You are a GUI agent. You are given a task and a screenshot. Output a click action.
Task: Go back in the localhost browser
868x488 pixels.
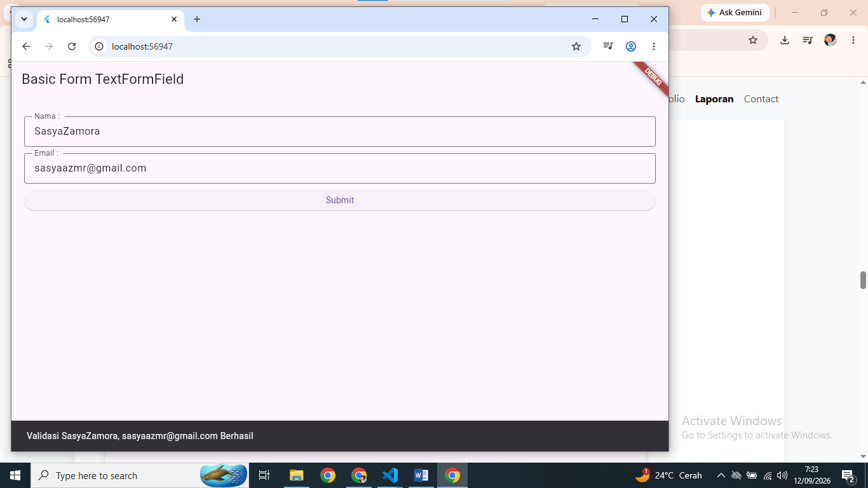[26, 46]
